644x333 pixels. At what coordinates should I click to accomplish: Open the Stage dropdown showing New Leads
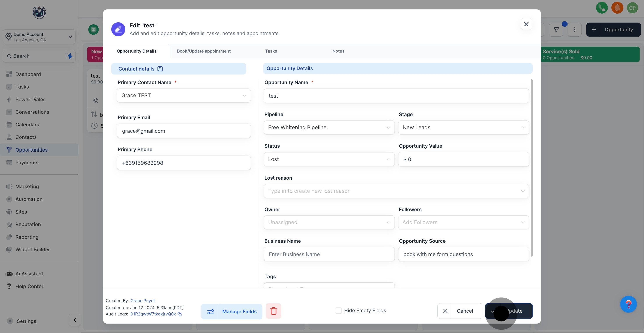pos(463,128)
